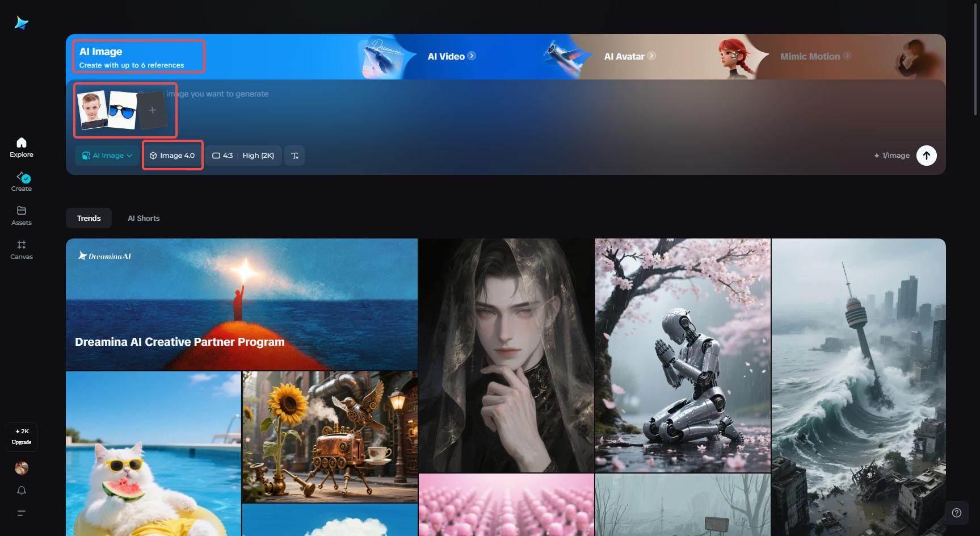The image size is (980, 536).
Task: Open the tsunami city wave image
Action: pos(859,387)
